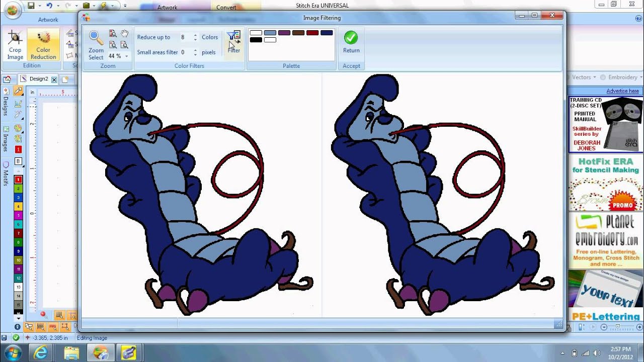The width and height of the screenshot is (644, 362).
Task: Select the Zoom Select tool
Action: pyautogui.click(x=96, y=44)
